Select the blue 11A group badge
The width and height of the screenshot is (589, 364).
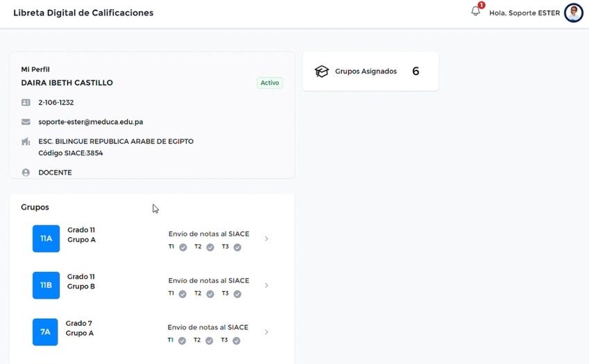46,239
